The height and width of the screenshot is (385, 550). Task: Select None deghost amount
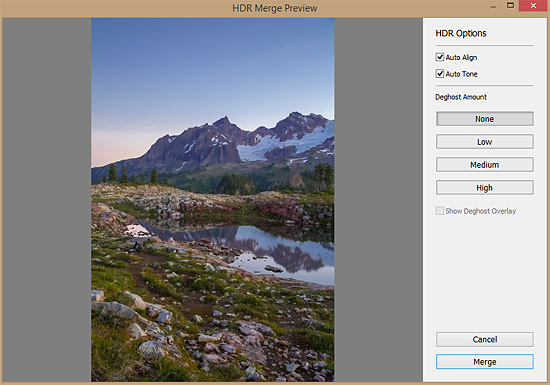click(x=484, y=119)
